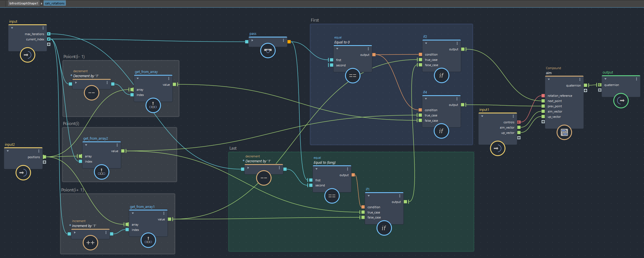Collapse the if4 node using its triangle

point(426,99)
